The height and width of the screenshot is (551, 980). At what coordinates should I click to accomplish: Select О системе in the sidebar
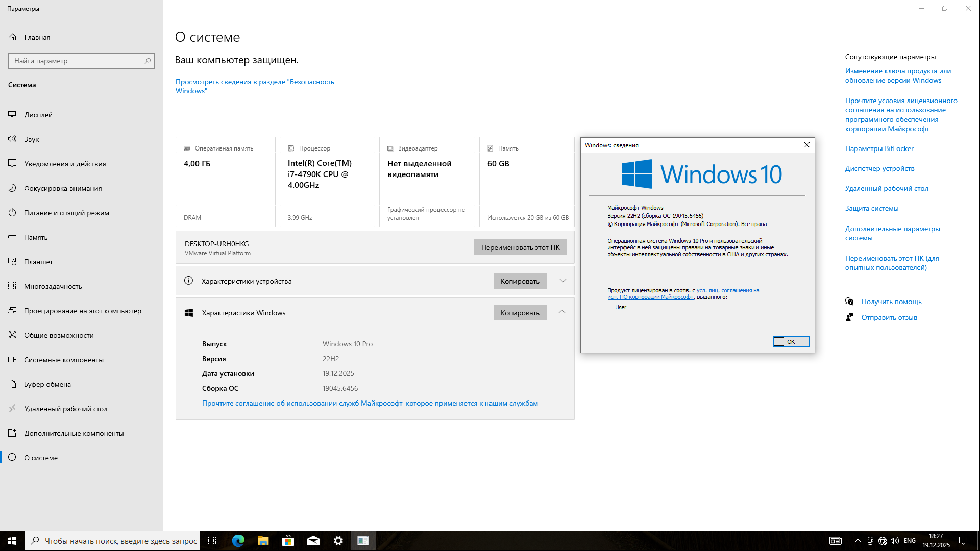click(x=12, y=458)
